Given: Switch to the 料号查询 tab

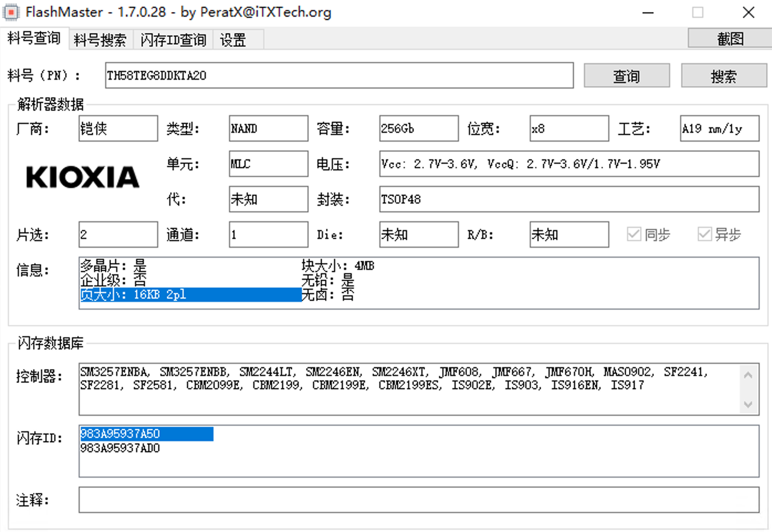Looking at the screenshot, I should point(34,39).
